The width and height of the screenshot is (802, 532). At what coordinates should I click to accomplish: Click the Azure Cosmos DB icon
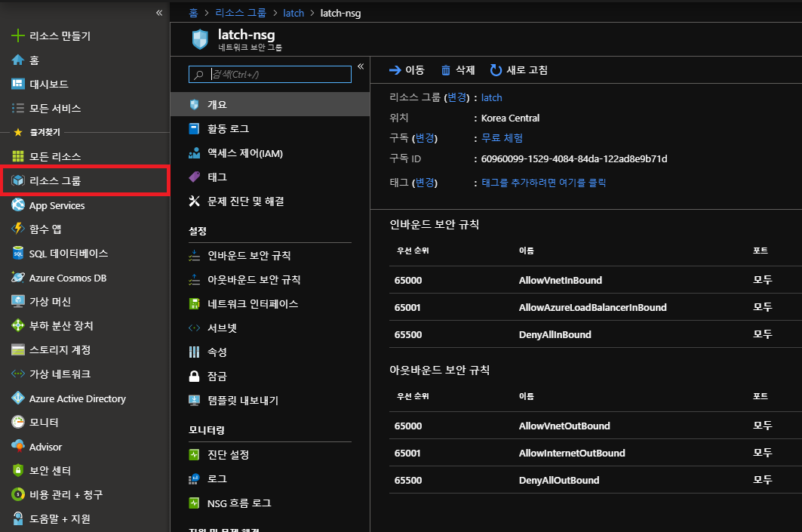point(18,277)
